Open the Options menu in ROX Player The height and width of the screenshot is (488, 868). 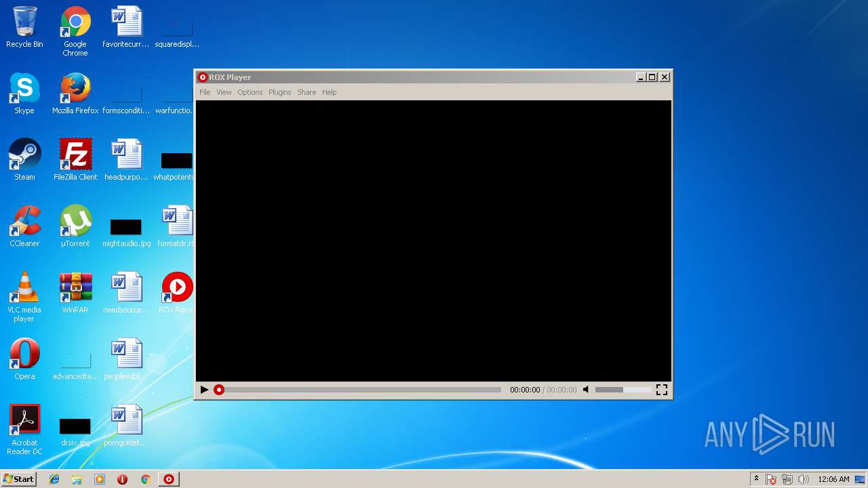pos(250,92)
